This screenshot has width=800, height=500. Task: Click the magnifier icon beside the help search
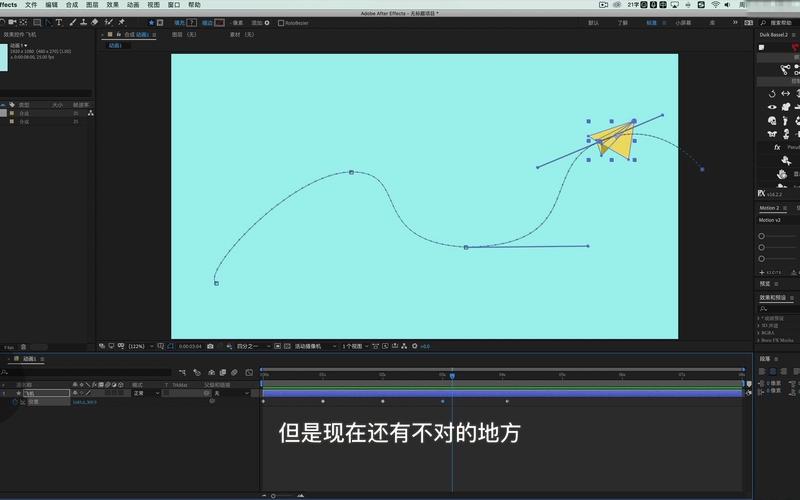point(763,23)
